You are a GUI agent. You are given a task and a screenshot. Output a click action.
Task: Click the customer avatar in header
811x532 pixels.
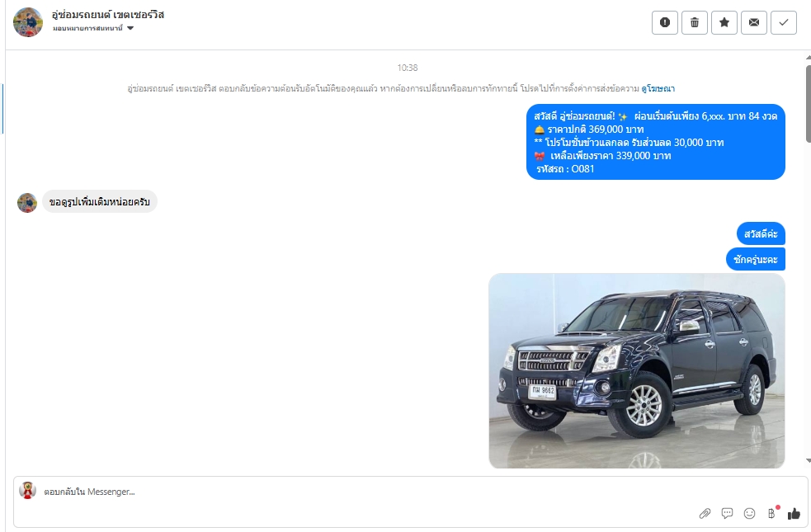(x=28, y=22)
